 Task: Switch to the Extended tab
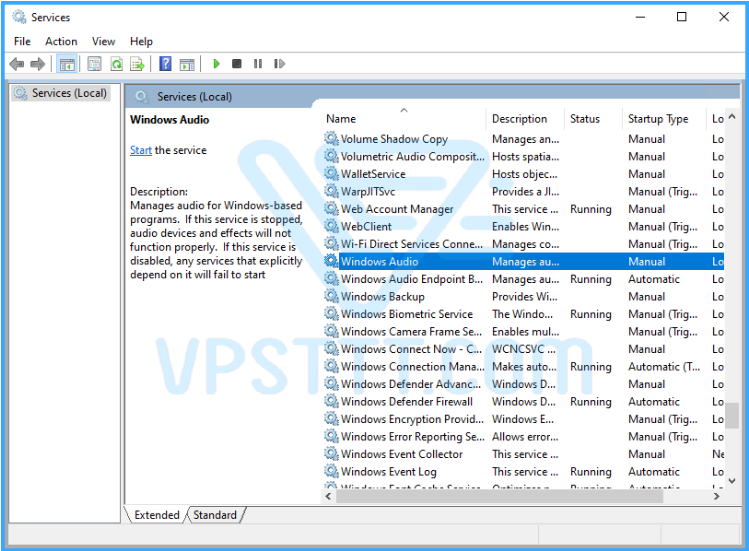click(156, 515)
